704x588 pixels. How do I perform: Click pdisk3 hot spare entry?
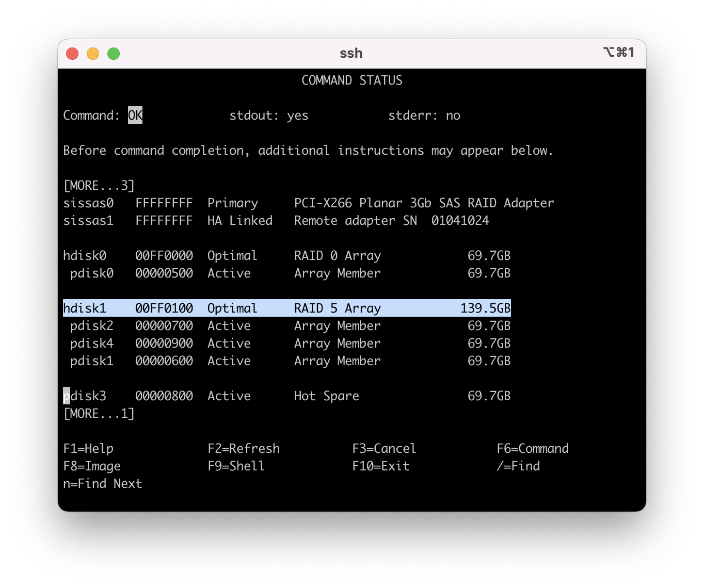pyautogui.click(x=287, y=396)
